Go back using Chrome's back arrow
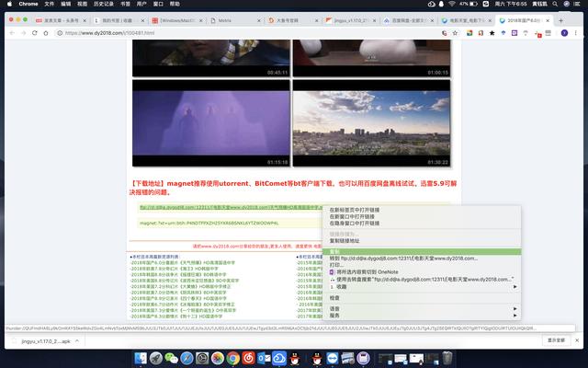Screen dimensions: 588x368 coord(12,33)
